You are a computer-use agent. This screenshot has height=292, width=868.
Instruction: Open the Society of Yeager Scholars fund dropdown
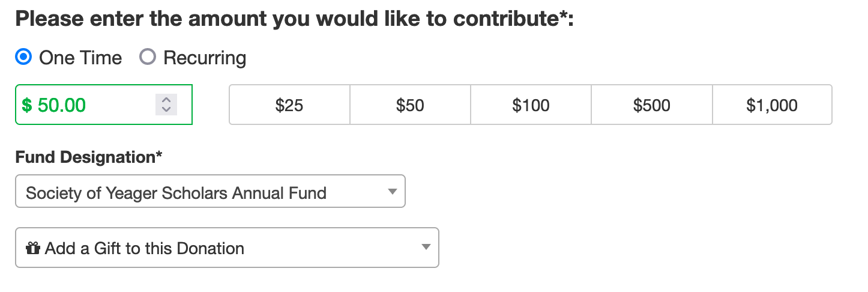pyautogui.click(x=210, y=192)
